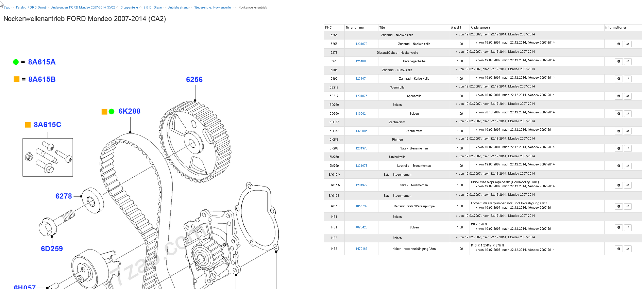Click swap arrows icon for Bolzen 1890424

[628, 114]
